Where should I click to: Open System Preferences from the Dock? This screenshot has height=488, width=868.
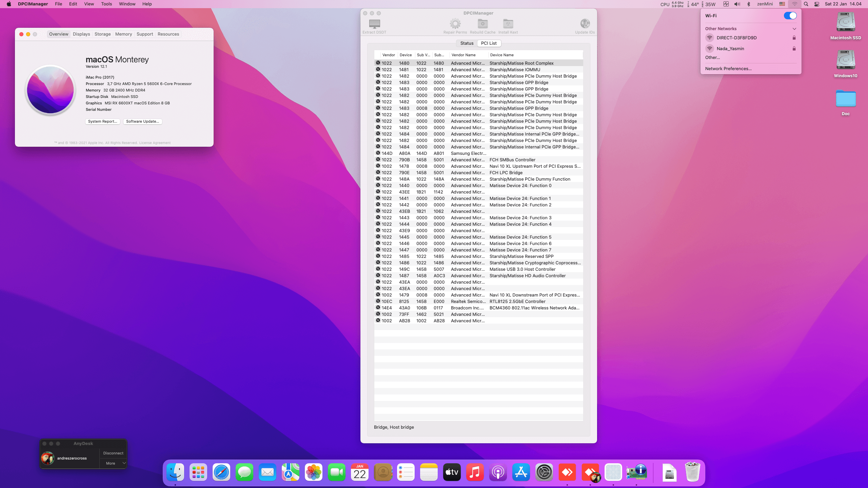(x=544, y=472)
